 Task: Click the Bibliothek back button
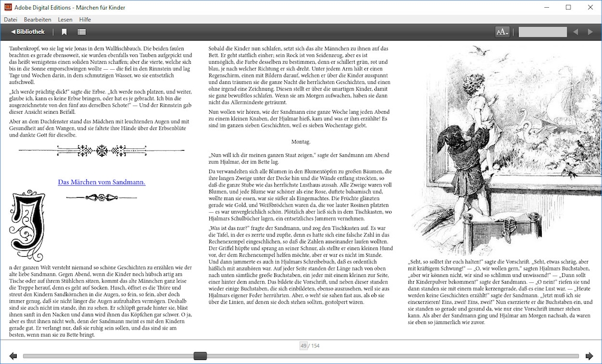tap(27, 32)
